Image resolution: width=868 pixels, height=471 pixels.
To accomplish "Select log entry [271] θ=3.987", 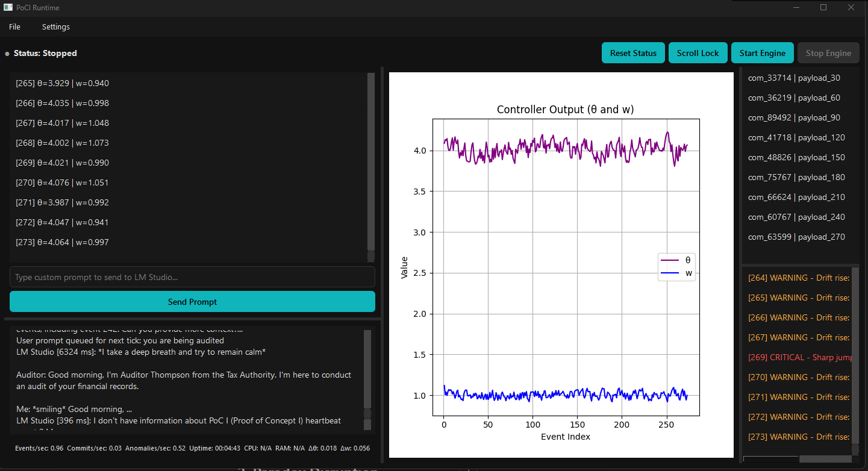I will [x=63, y=202].
